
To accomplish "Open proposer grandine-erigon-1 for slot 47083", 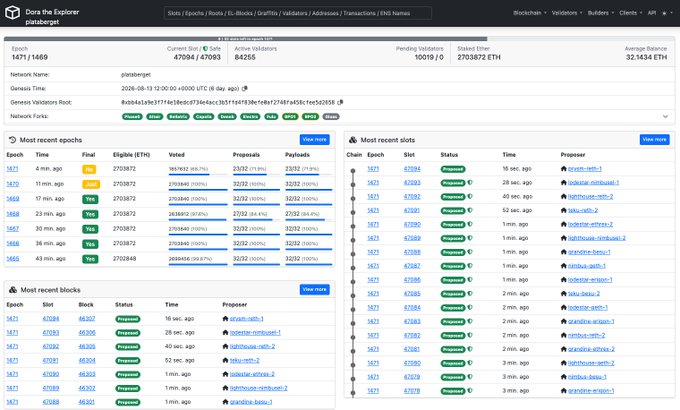I will (x=591, y=321).
